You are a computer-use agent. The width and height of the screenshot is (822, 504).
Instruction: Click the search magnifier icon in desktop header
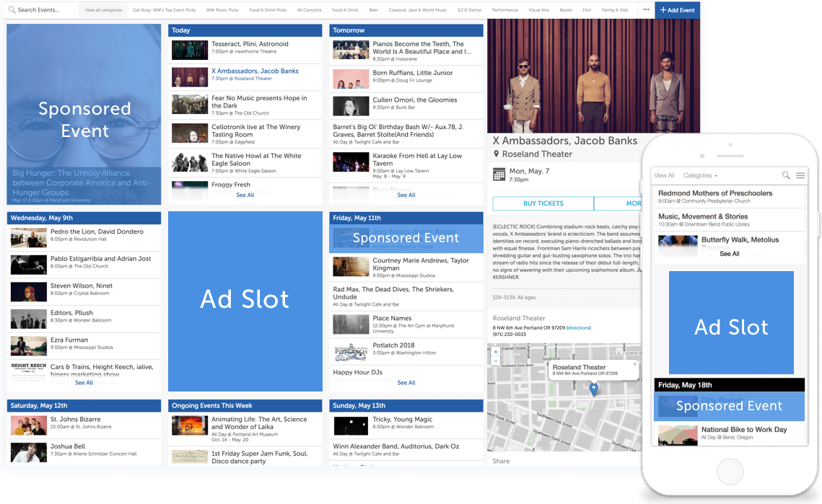(12, 10)
